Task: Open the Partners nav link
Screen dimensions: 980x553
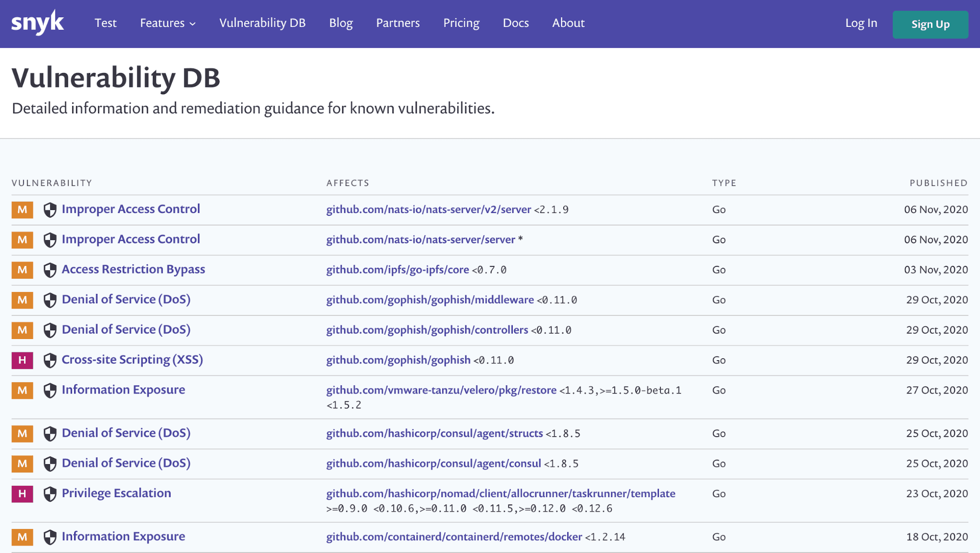Action: point(398,23)
